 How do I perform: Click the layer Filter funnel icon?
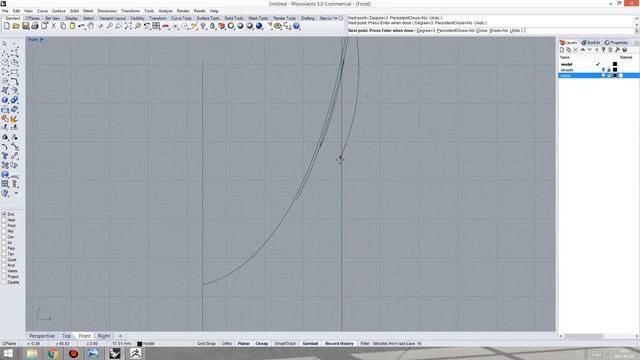click(x=604, y=50)
